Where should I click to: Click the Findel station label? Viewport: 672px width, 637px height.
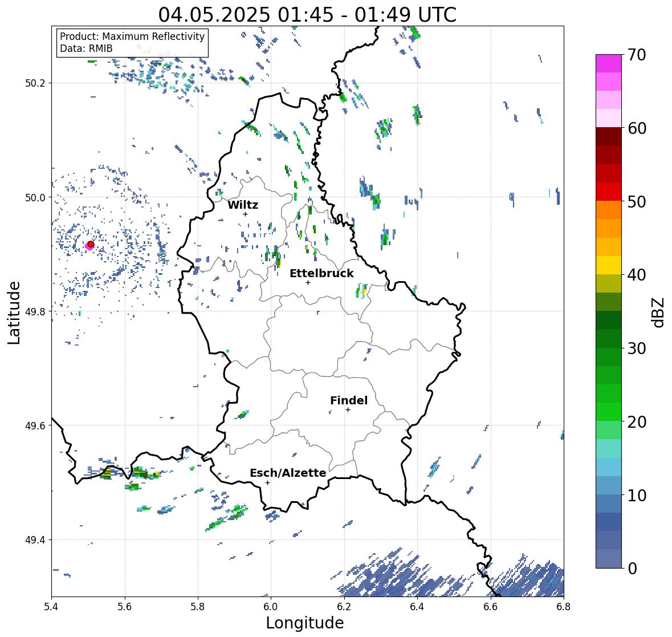[x=348, y=400]
